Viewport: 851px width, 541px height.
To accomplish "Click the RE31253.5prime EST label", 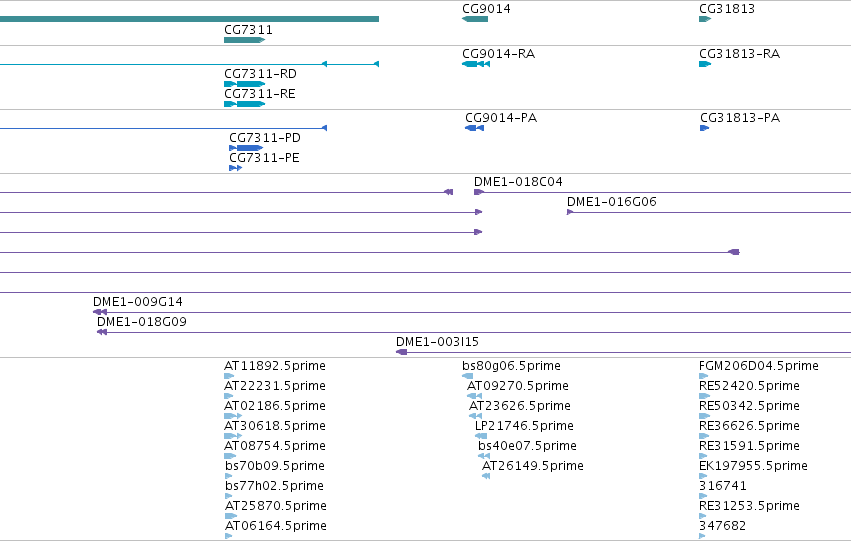I will click(x=750, y=506).
